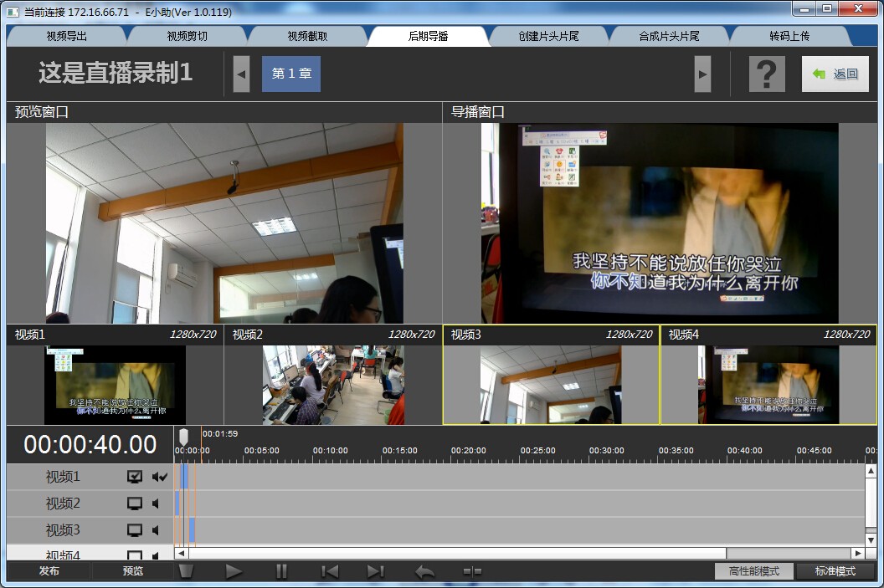Toggle the 视频1 monitor display icon
Screen dimensions: 884x588
pos(135,477)
